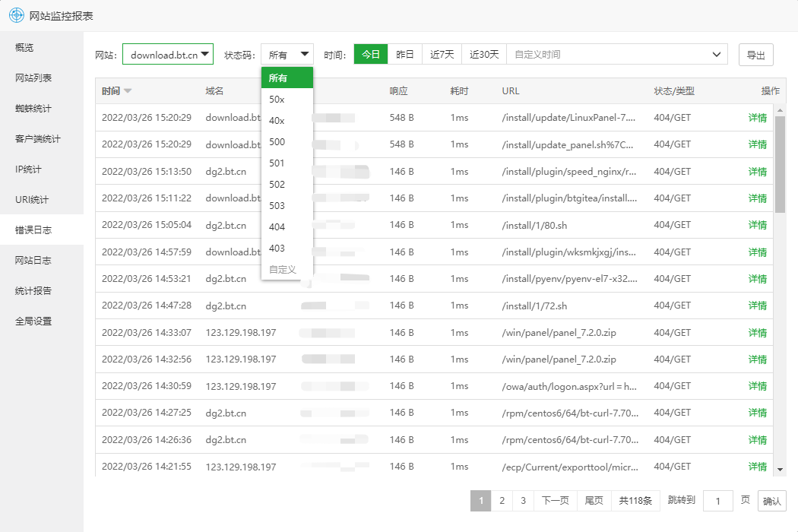Click the scrollbar down arrow

[780, 470]
